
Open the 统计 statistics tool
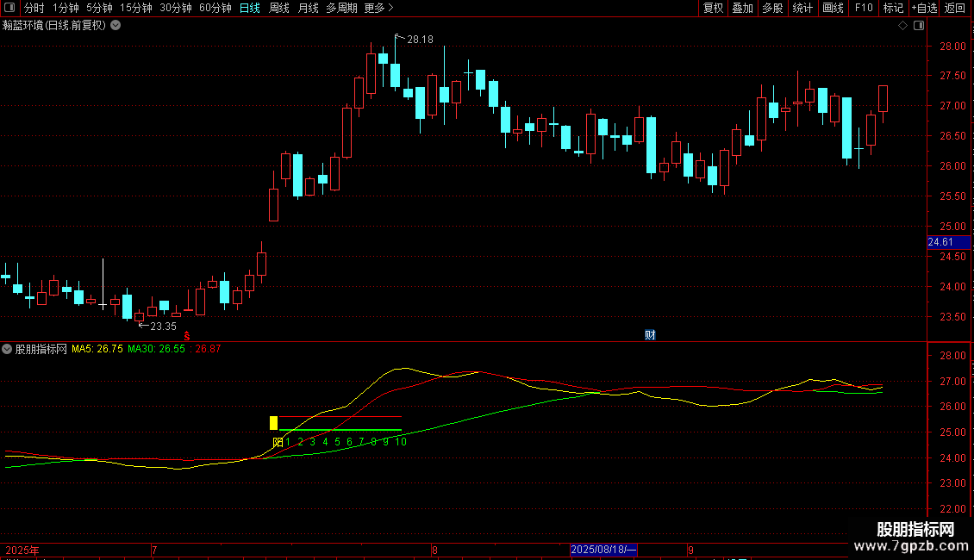pyautogui.click(x=802, y=8)
